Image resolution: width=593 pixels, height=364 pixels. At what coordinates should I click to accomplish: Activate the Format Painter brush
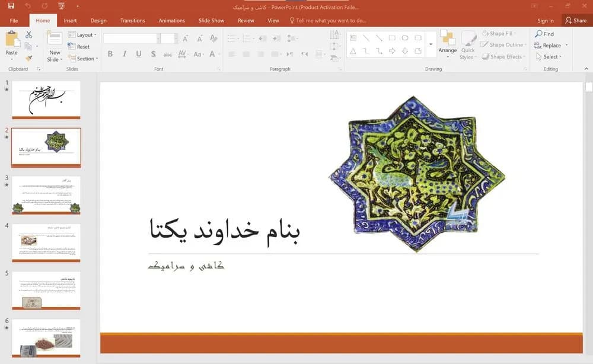(x=28, y=58)
